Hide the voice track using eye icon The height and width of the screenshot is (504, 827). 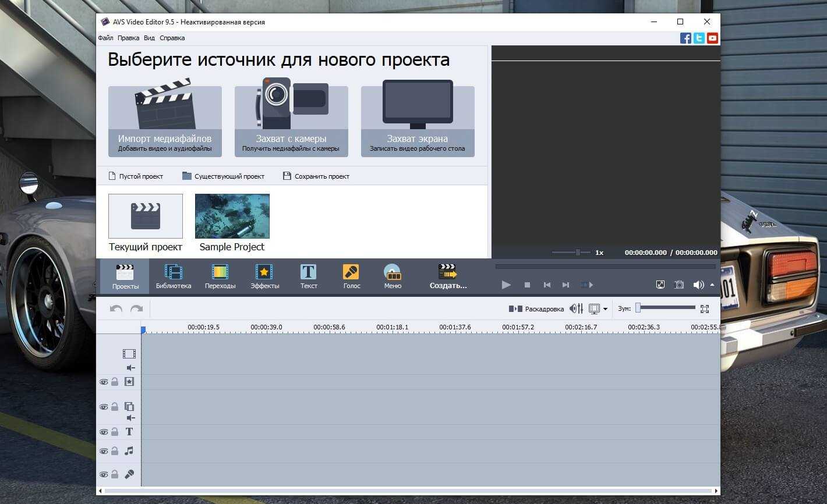pyautogui.click(x=104, y=474)
